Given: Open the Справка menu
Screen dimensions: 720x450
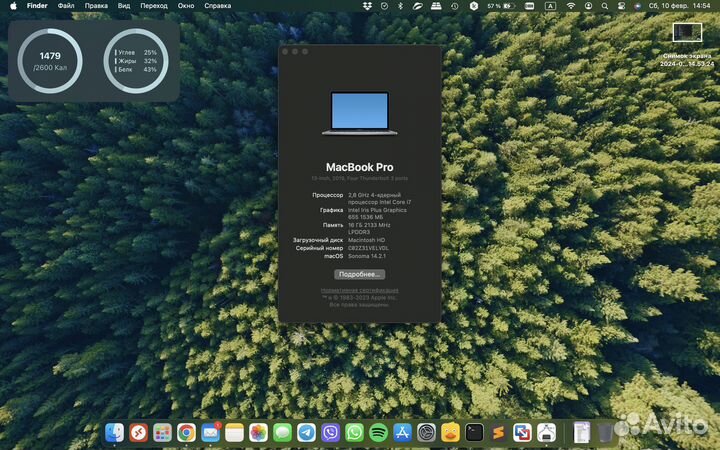Looking at the screenshot, I should [218, 6].
